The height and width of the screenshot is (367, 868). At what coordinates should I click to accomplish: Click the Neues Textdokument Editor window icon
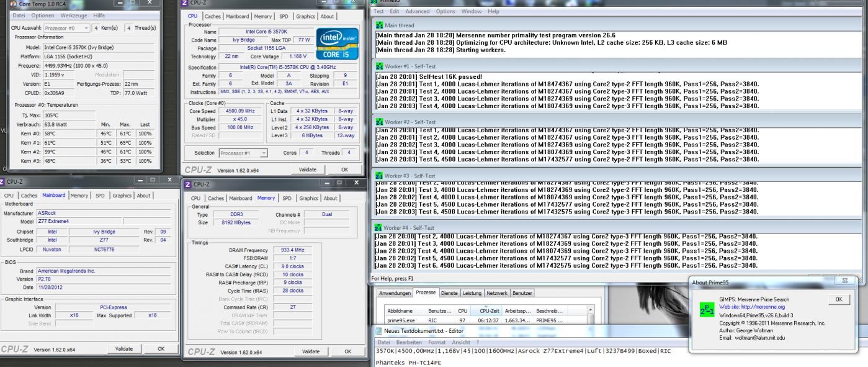click(x=379, y=332)
